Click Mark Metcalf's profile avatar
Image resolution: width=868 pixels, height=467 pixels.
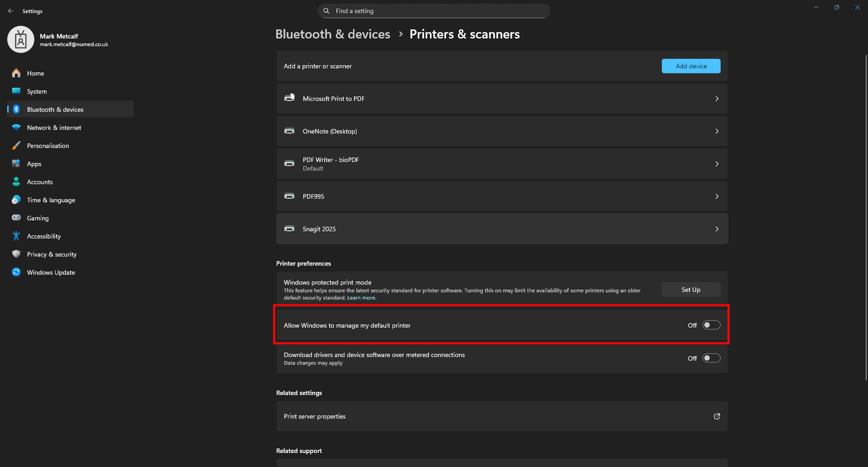pyautogui.click(x=21, y=40)
